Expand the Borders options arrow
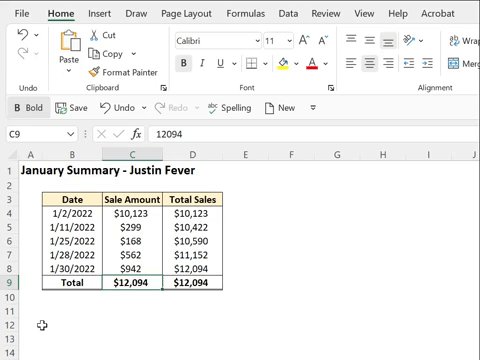Image resolution: width=480 pixels, height=360 pixels. pos(265,63)
